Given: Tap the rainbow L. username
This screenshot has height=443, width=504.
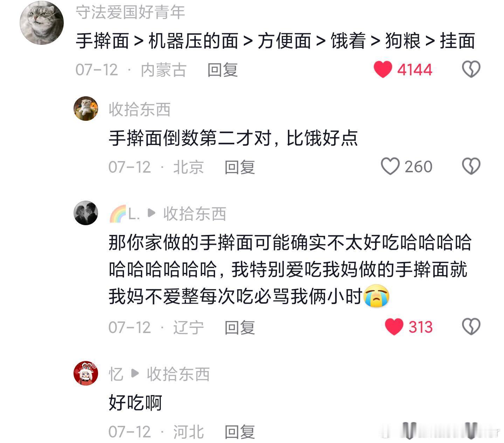Looking at the screenshot, I should [x=125, y=214].
